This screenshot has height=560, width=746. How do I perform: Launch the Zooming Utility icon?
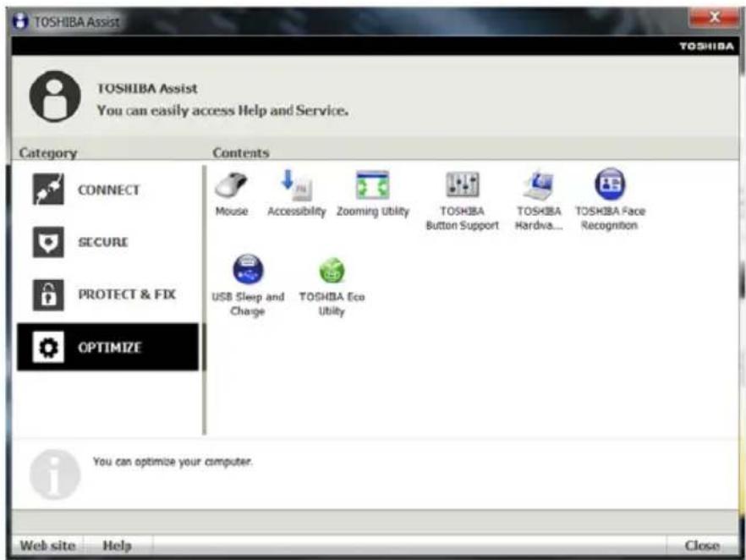[372, 184]
